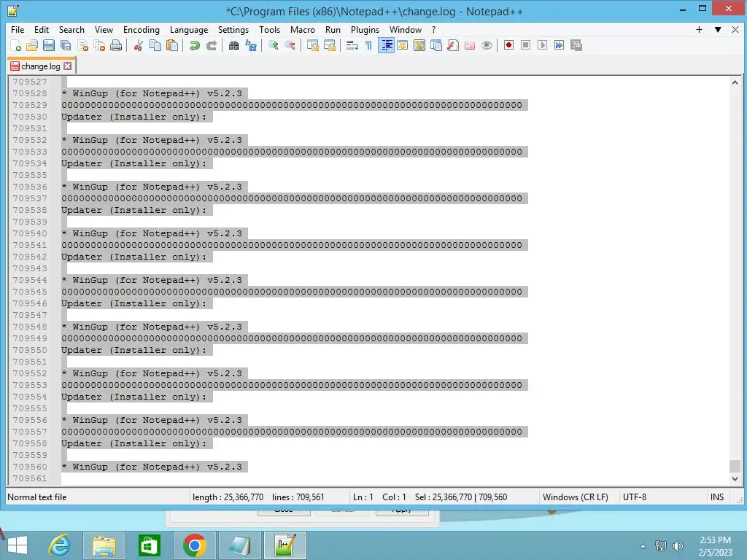This screenshot has height=560, width=747.
Task: Create a new file with the New icon
Action: pos(15,45)
